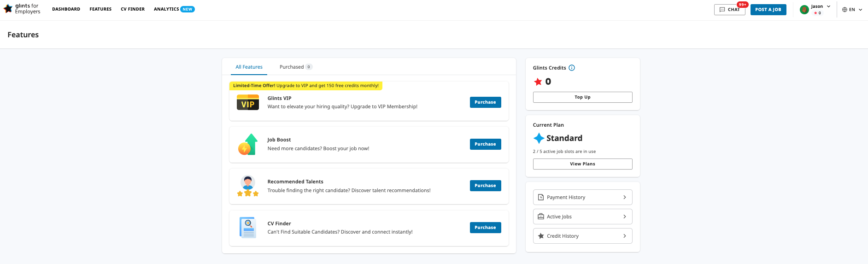
Task: Click the Glints Credits heading
Action: click(x=549, y=68)
